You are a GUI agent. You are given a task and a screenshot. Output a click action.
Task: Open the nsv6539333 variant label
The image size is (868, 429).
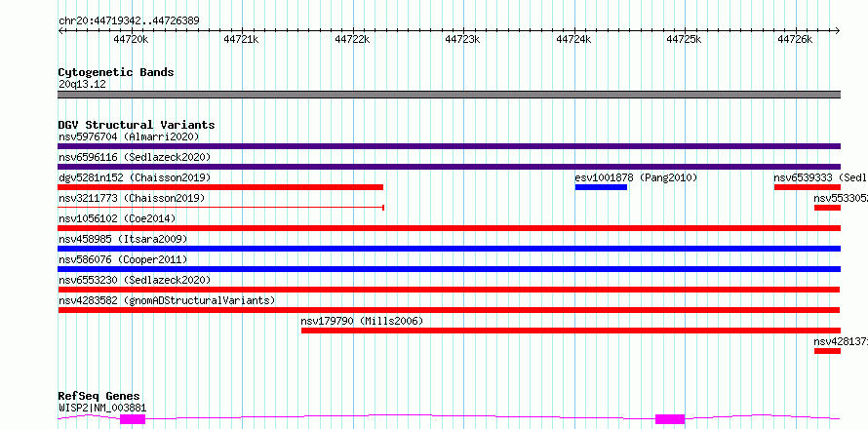tap(820, 177)
